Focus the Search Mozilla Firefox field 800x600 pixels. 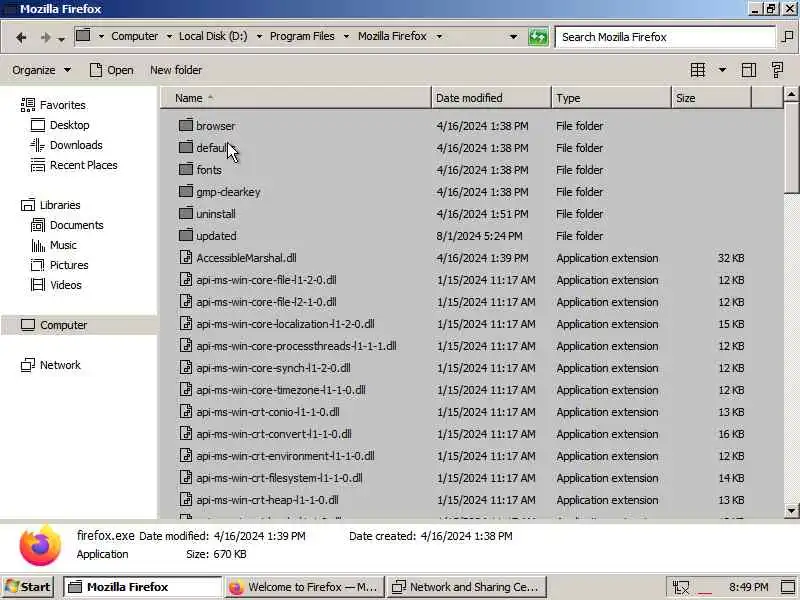pos(665,37)
